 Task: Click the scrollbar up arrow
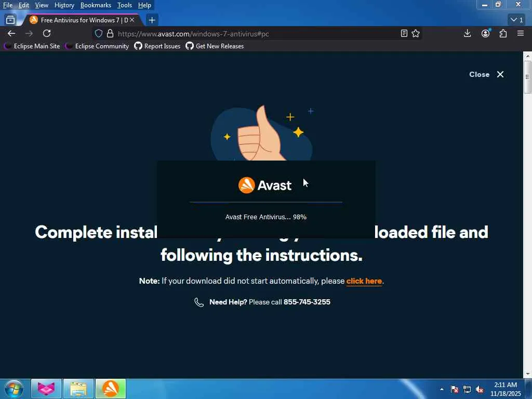[527, 56]
